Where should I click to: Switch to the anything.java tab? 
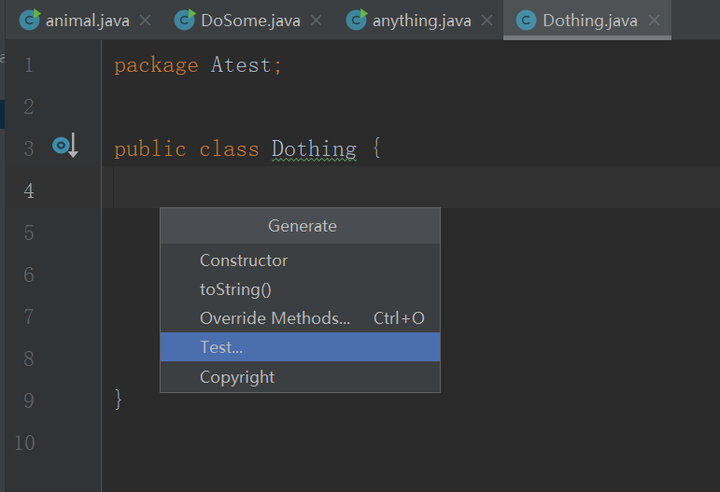point(421,20)
